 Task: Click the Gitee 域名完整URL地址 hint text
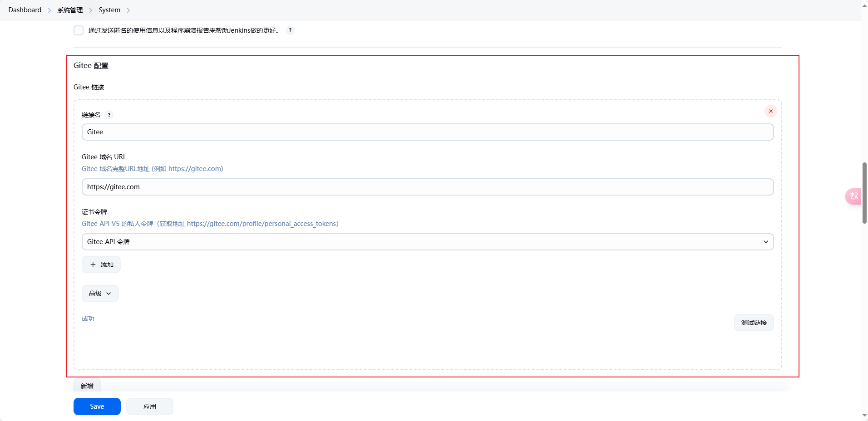pos(153,169)
